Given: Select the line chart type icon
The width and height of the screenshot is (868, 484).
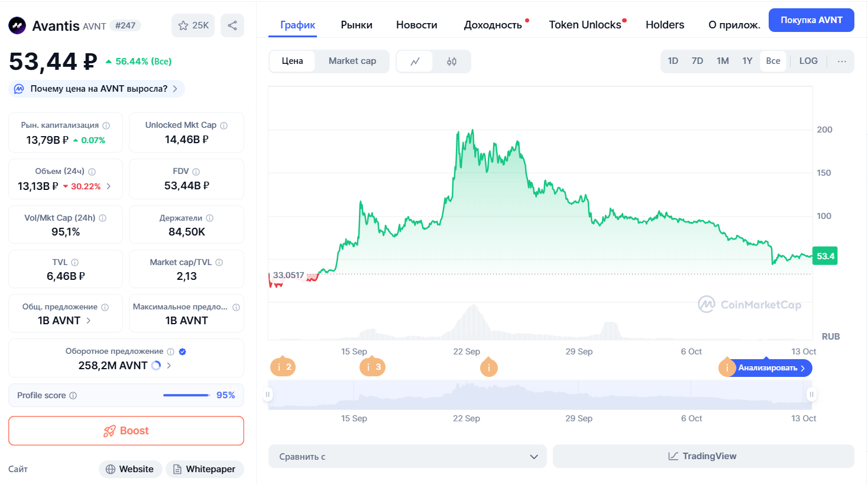Looking at the screenshot, I should [415, 62].
